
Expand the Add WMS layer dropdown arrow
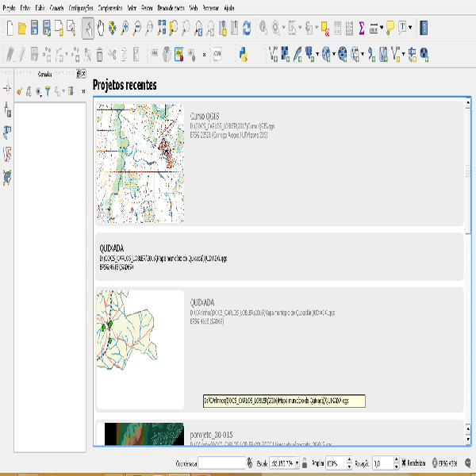[334, 54]
